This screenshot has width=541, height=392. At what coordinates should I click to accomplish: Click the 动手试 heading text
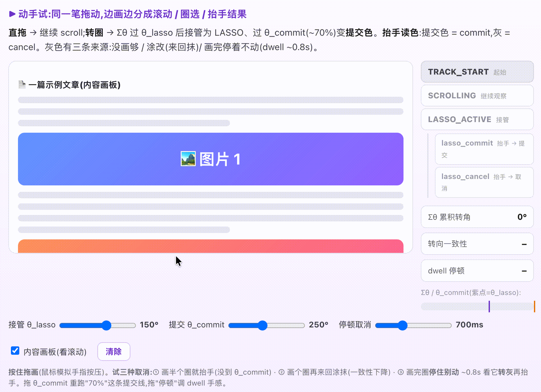pos(132,14)
